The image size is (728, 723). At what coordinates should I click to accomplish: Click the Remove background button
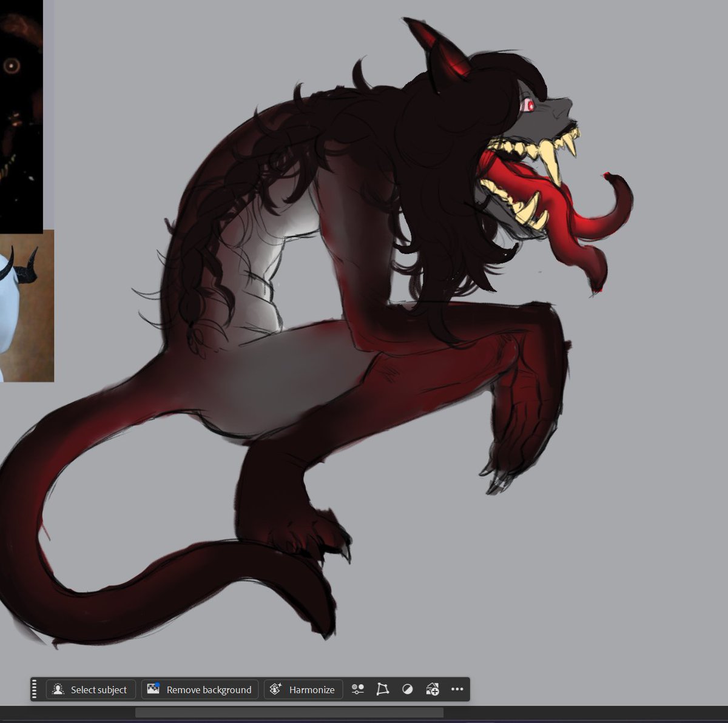pos(200,689)
